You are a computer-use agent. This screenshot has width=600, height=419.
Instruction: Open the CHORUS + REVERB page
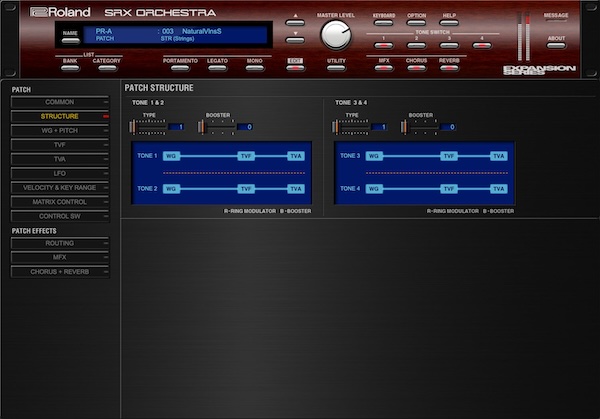click(60, 272)
